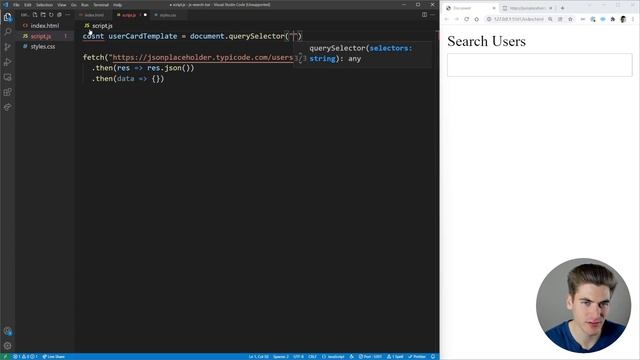Open the browser profile avatar
Image resolution: width=640 pixels, height=360 pixels.
[623, 19]
